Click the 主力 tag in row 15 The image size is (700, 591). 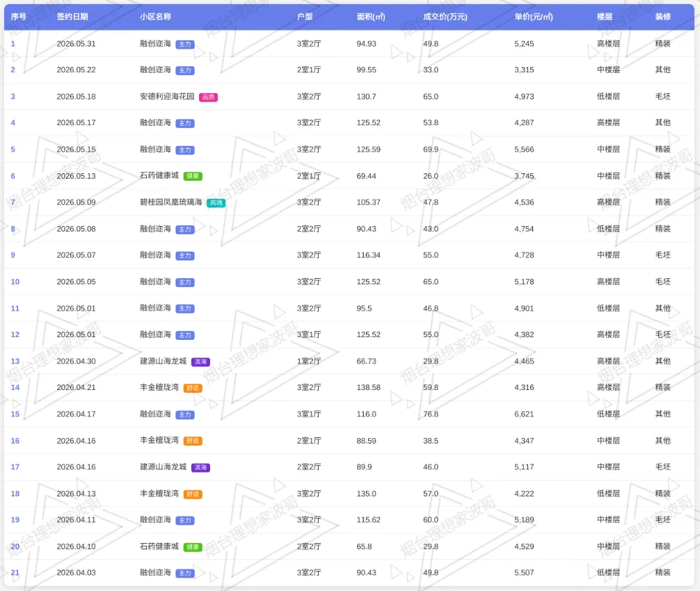[185, 415]
